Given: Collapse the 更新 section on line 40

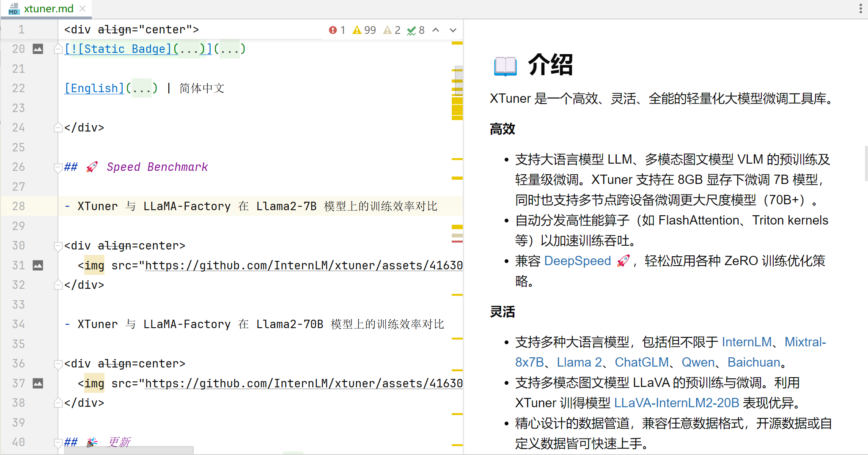Looking at the screenshot, I should [x=58, y=443].
